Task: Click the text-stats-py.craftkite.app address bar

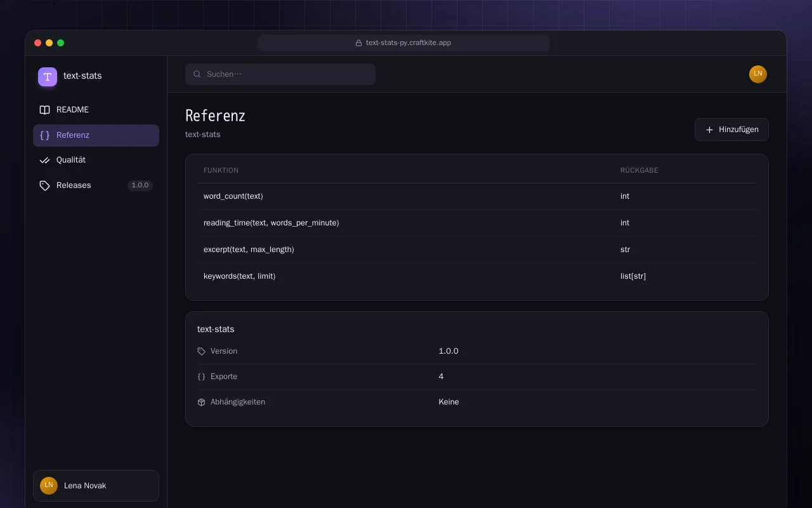Action: (x=403, y=43)
